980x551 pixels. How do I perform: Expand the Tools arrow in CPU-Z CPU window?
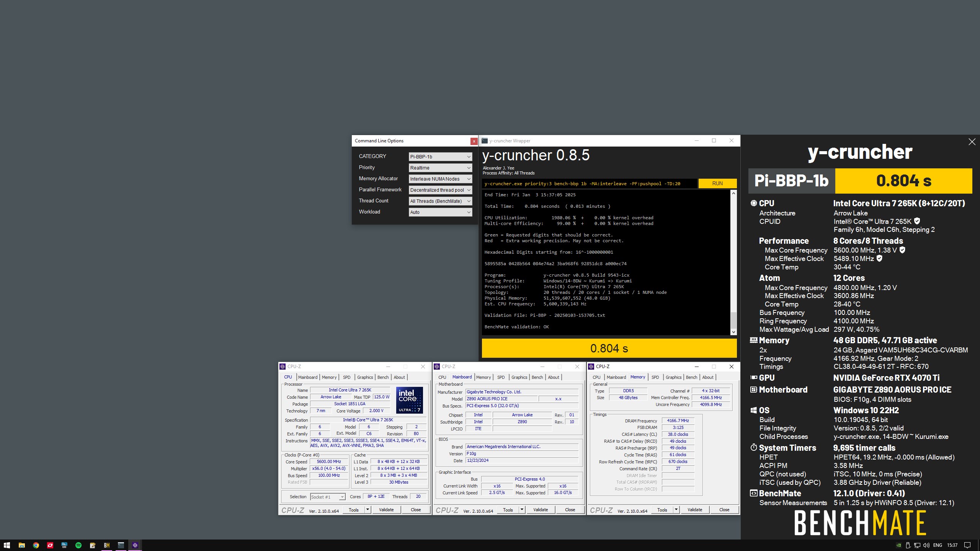[x=367, y=510]
